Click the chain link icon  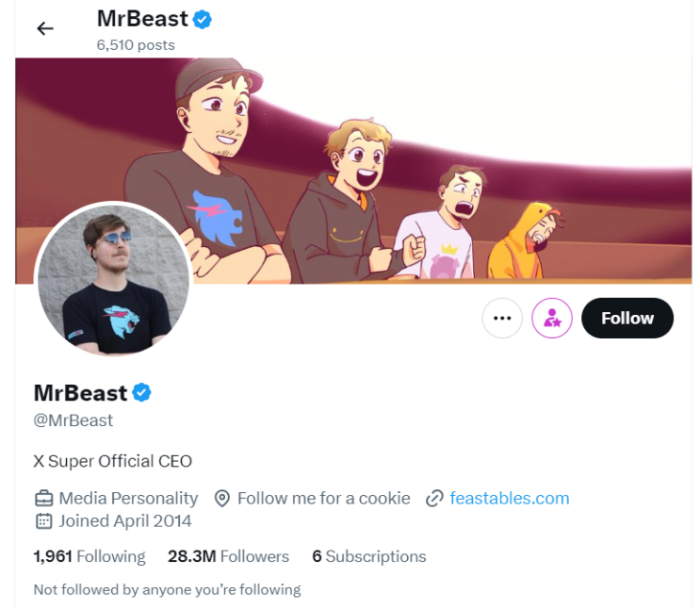point(434,498)
